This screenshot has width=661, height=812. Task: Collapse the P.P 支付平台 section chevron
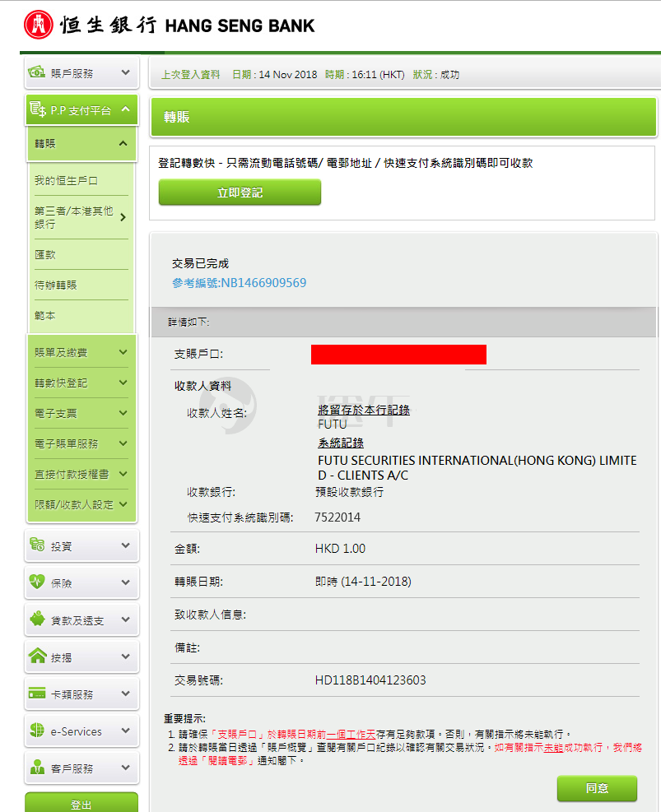(125, 109)
